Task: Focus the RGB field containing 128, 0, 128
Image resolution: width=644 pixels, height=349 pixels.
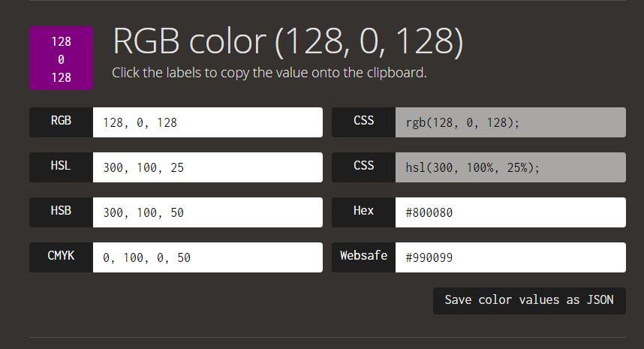Action: click(207, 122)
